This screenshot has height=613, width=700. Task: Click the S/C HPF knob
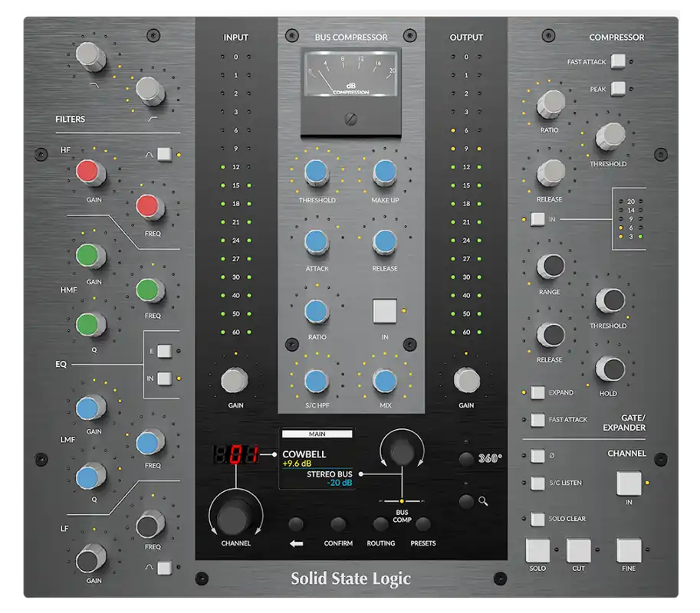317,381
